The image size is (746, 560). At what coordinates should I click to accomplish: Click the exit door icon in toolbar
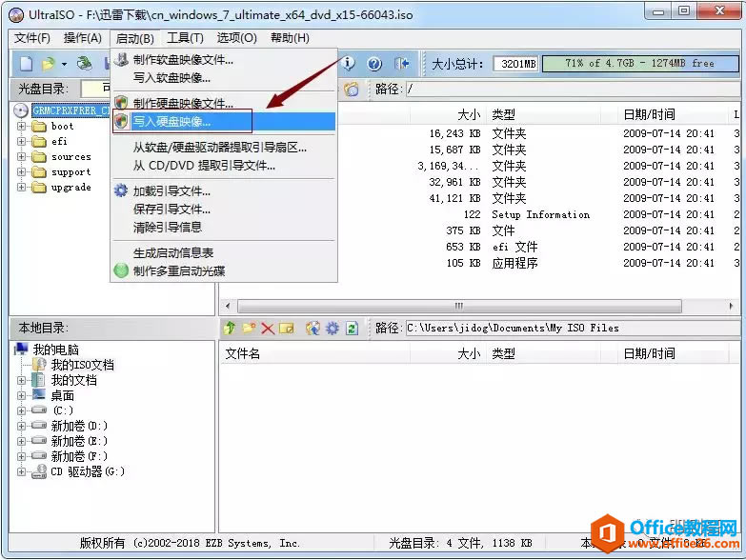coord(401,63)
